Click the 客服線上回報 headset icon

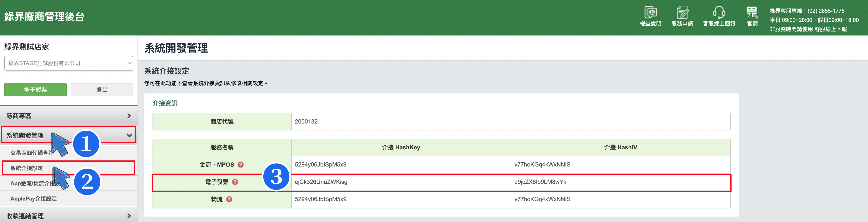pyautogui.click(x=719, y=13)
